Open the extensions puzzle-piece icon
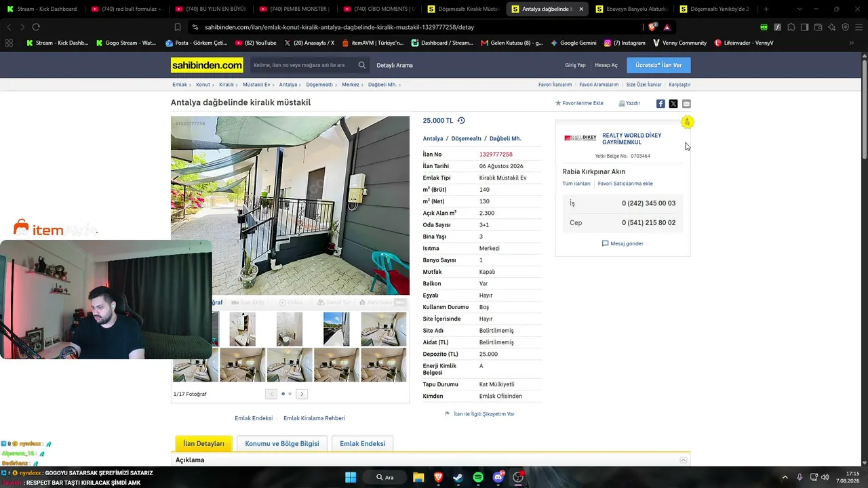Viewport: 868px width, 488px height. point(791,27)
